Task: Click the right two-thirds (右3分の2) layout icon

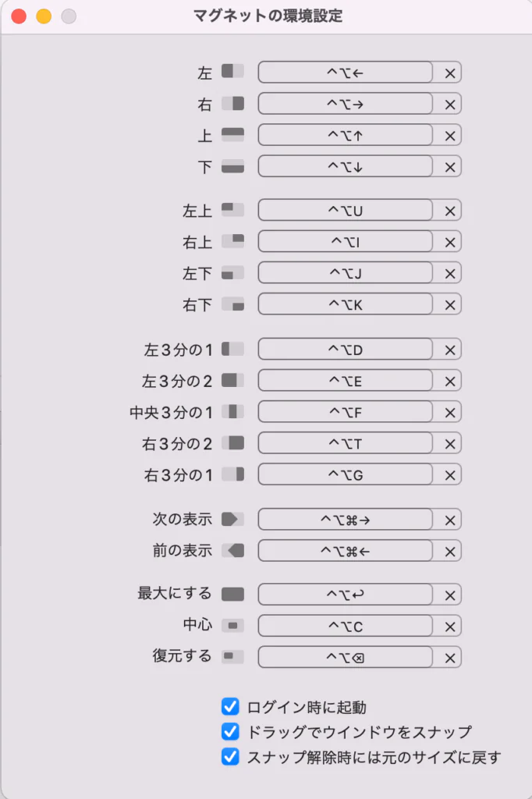Action: click(233, 443)
